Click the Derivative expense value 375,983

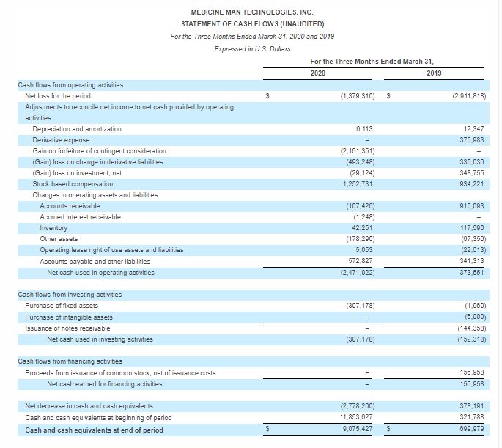coord(468,140)
